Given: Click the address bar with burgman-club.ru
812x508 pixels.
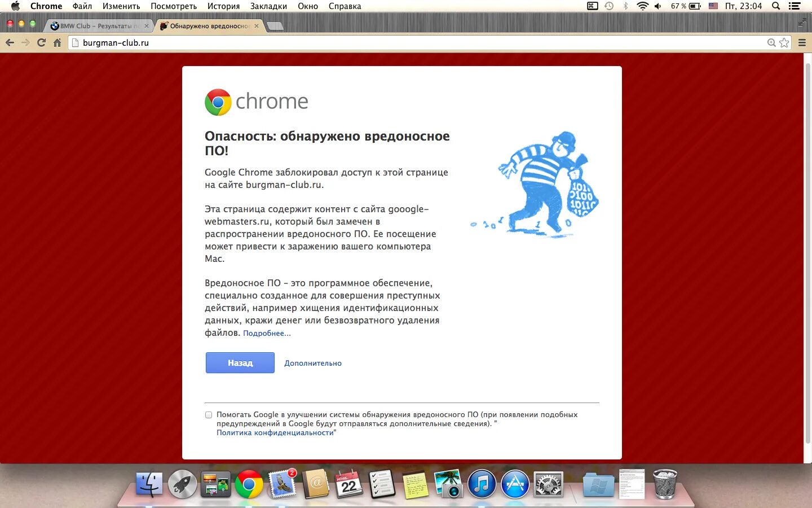Looking at the screenshot, I should point(417,42).
